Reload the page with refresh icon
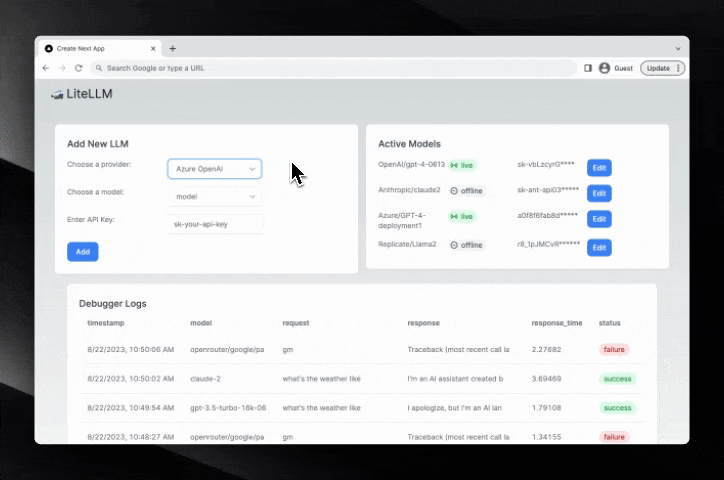 (78, 68)
